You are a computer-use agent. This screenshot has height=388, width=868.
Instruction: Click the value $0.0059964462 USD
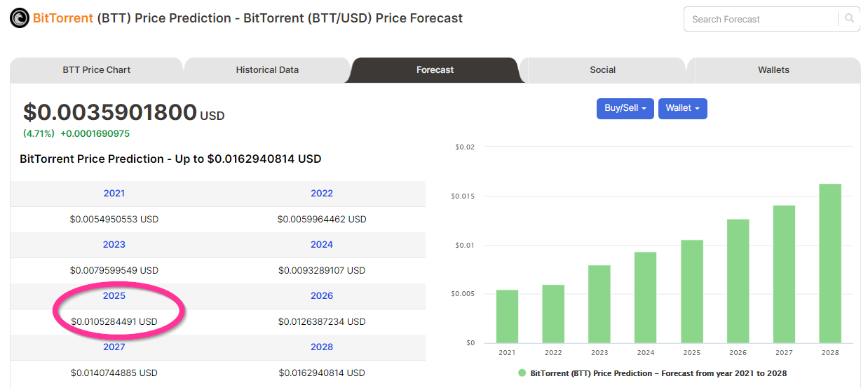[x=322, y=220]
